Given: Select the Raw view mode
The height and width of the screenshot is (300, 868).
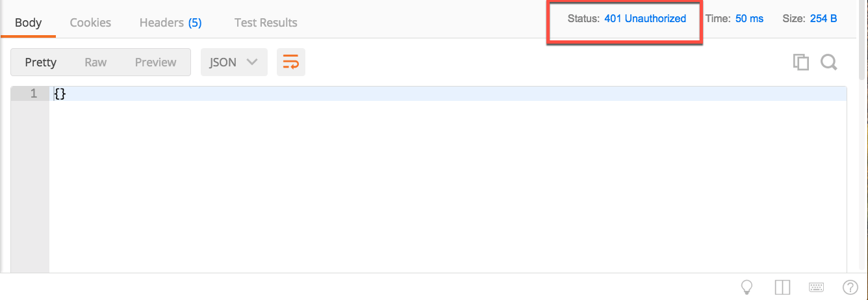Looking at the screenshot, I should coord(96,62).
